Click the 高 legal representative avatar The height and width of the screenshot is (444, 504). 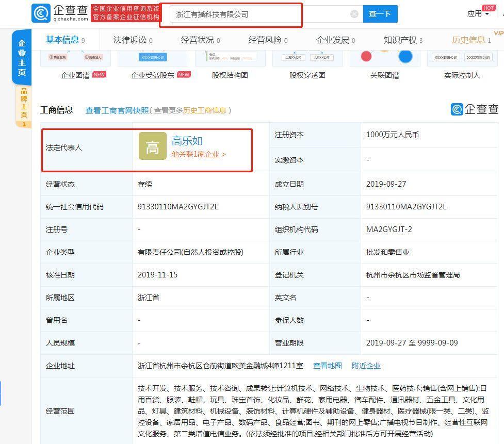click(x=152, y=146)
